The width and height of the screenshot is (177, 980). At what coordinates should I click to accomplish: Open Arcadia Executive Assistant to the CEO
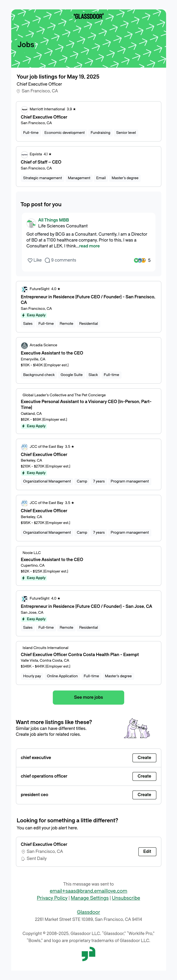tap(52, 353)
